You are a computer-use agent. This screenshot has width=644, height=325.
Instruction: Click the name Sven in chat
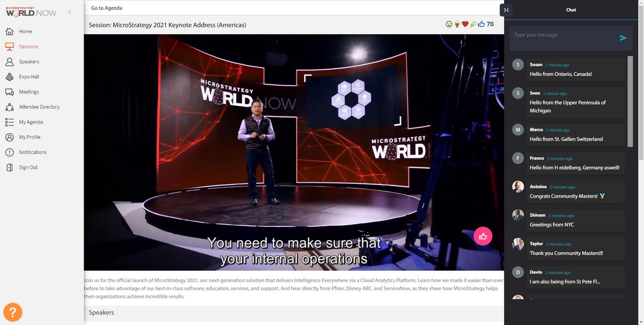(535, 93)
